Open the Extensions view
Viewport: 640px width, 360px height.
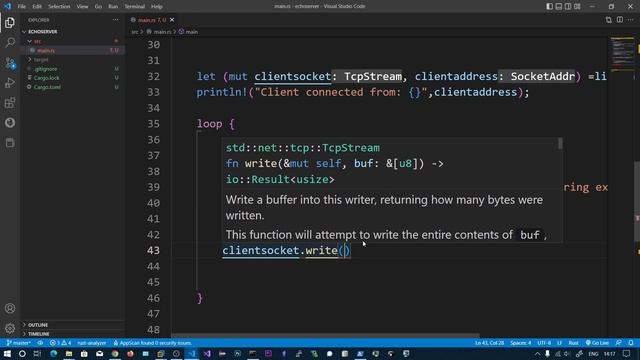pyautogui.click(x=10, y=102)
